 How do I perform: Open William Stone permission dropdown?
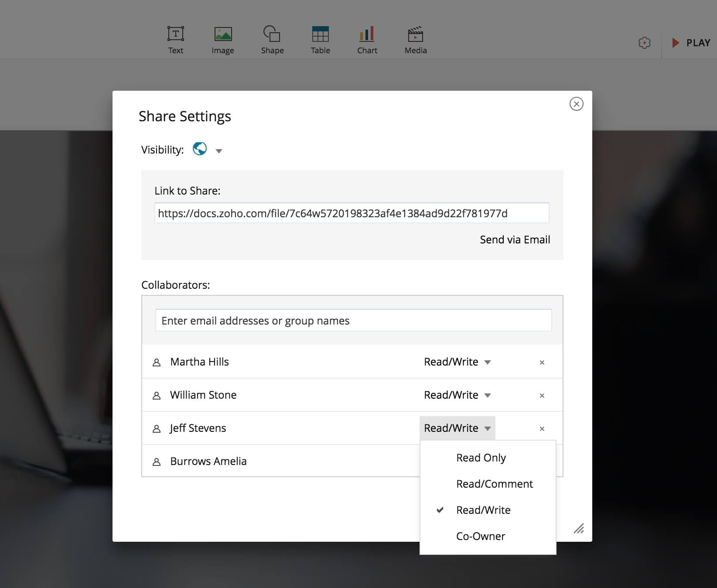[x=457, y=395]
